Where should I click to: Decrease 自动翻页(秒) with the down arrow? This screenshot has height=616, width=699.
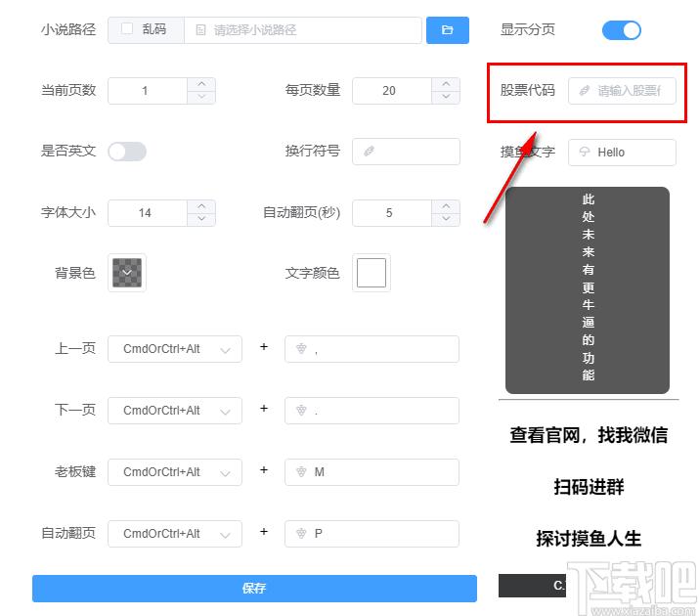[446, 219]
